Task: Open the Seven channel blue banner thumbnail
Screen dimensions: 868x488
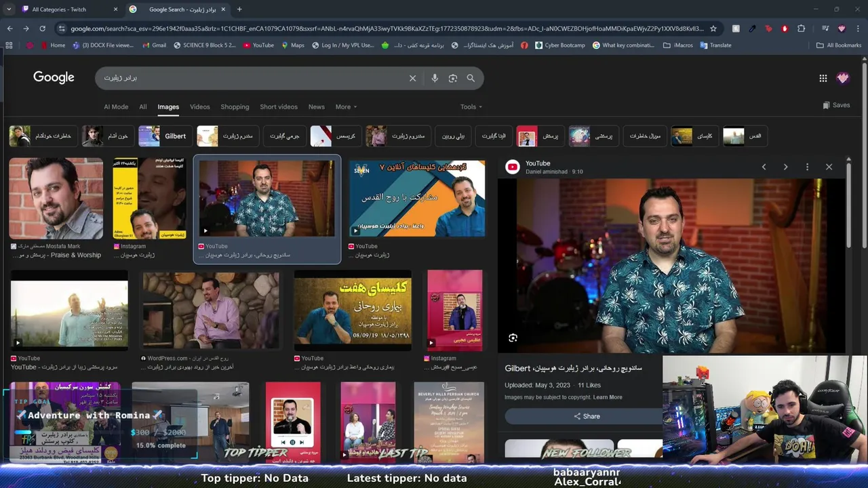Action: [x=417, y=199]
